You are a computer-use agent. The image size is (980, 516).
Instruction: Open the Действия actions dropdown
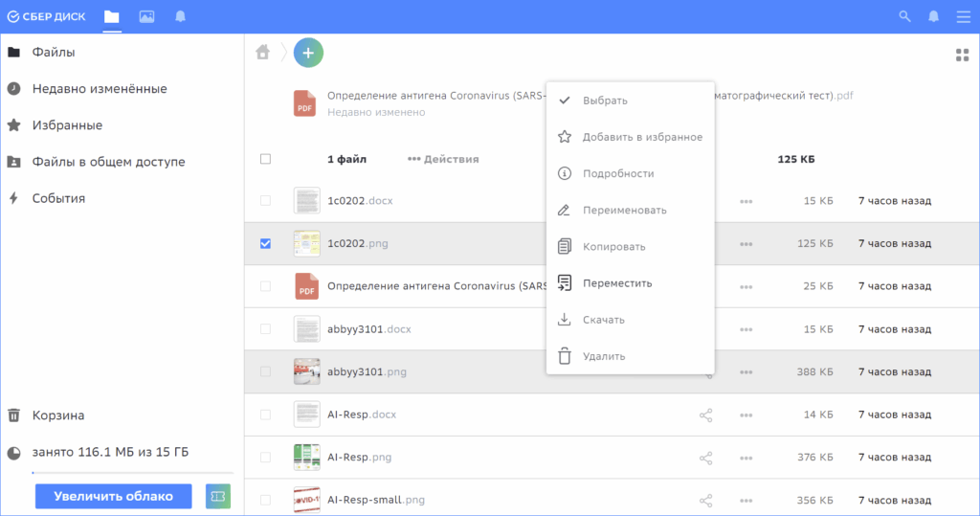[443, 159]
